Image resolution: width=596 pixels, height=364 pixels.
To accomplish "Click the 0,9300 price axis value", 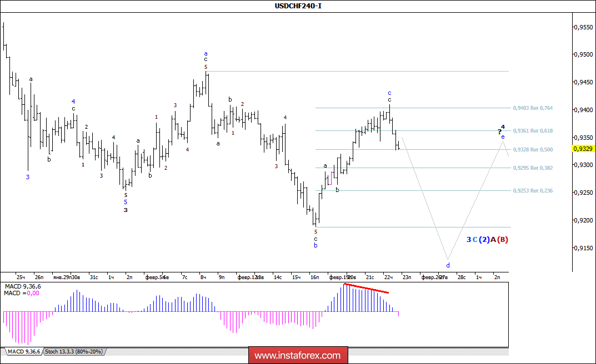I will click(583, 165).
